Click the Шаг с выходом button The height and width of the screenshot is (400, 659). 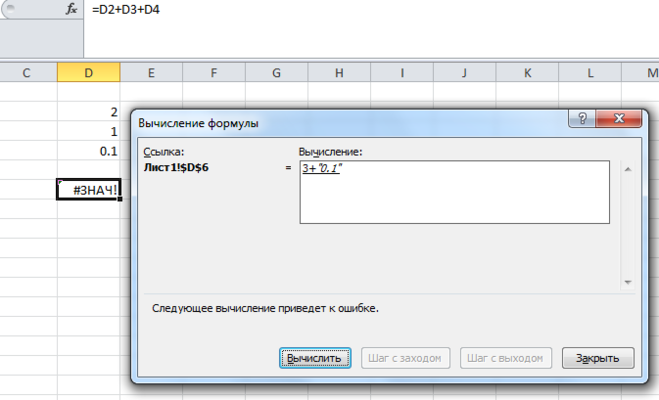pyautogui.click(x=508, y=357)
